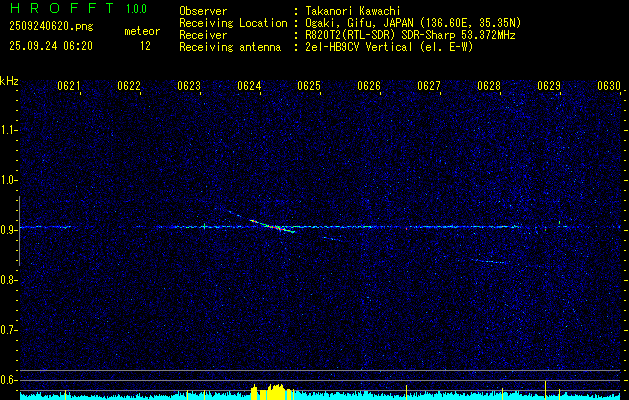Click the R820T2(RTL-SDR) SDR-Sharp 53.372MHz text
Viewport: 629px width, 400px height.
[410, 35]
